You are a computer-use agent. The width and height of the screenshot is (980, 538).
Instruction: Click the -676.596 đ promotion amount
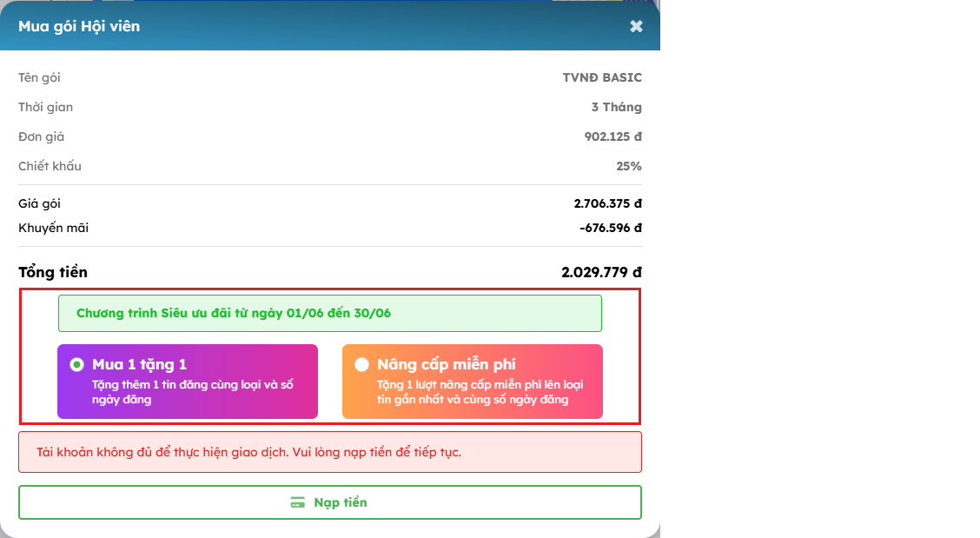[610, 228]
